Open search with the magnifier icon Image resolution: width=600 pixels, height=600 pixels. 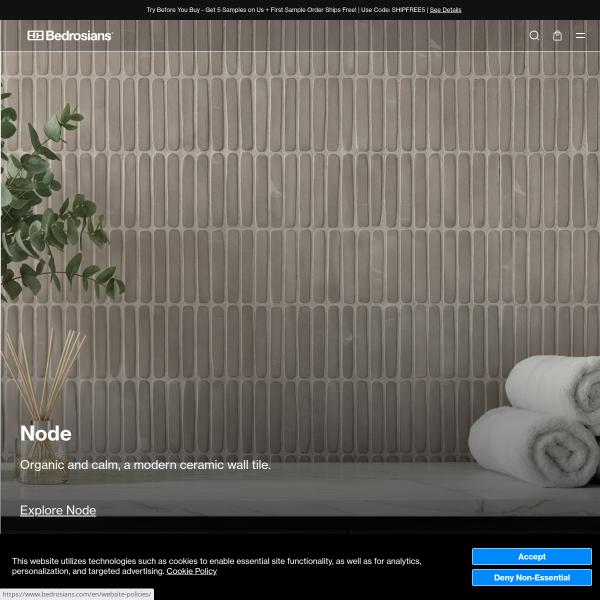click(x=534, y=35)
